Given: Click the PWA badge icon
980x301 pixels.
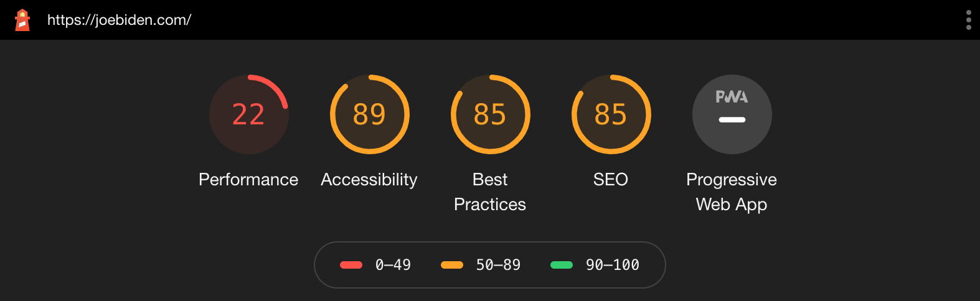Looking at the screenshot, I should (x=732, y=97).
